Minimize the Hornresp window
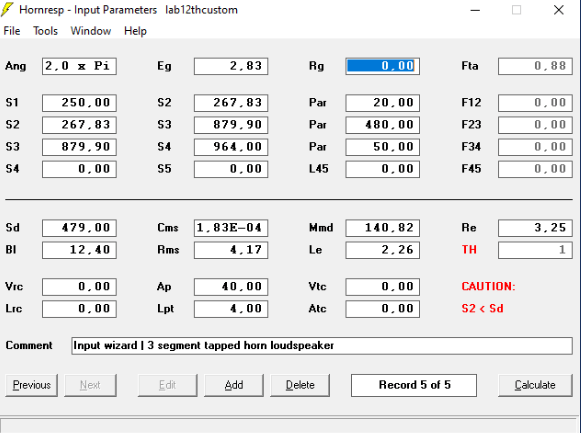581x433 pixels. (x=475, y=10)
